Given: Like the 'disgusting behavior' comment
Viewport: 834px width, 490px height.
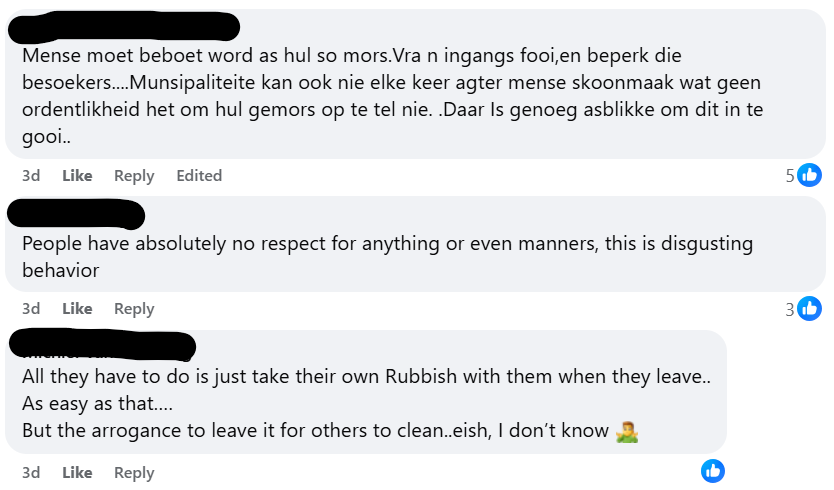Looking at the screenshot, I should 77,309.
